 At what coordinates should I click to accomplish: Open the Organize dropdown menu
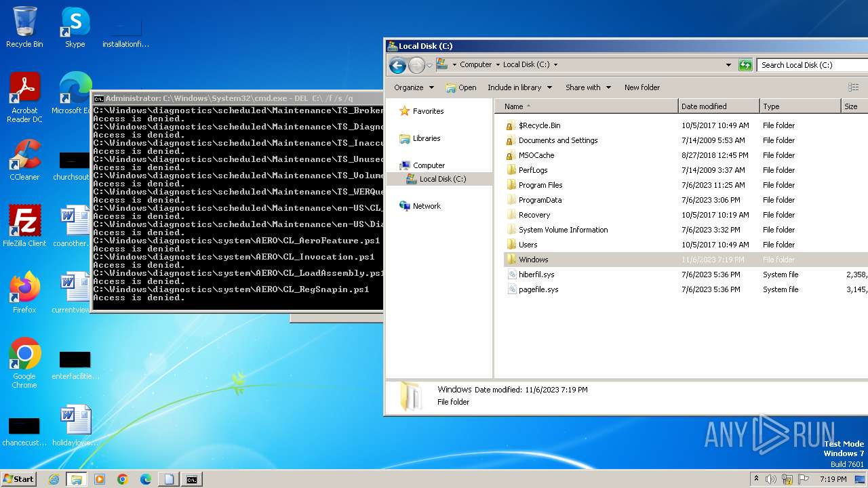coord(414,87)
